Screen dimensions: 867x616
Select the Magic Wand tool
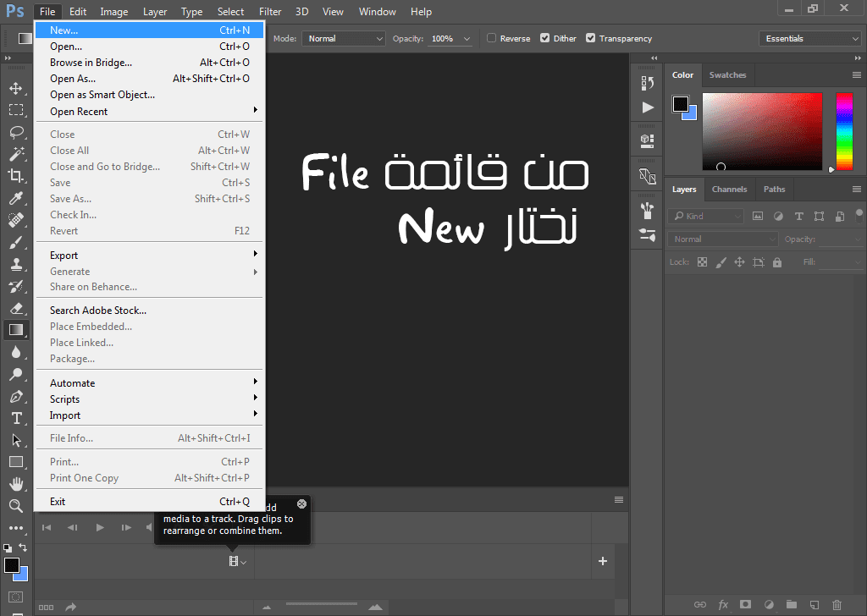point(16,154)
